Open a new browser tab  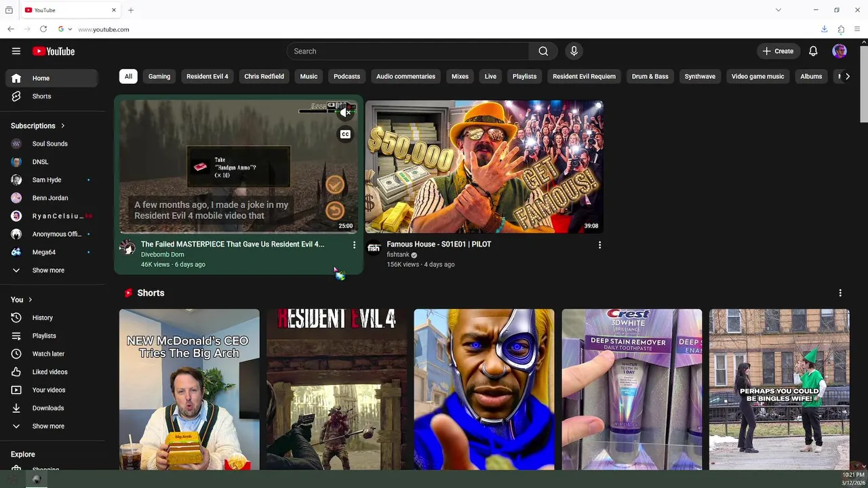coord(131,10)
